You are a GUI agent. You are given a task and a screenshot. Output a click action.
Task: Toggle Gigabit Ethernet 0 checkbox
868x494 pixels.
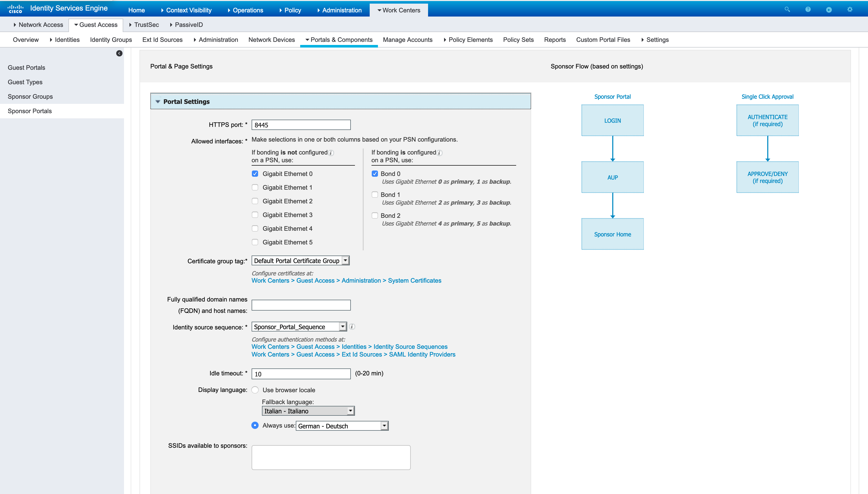255,174
